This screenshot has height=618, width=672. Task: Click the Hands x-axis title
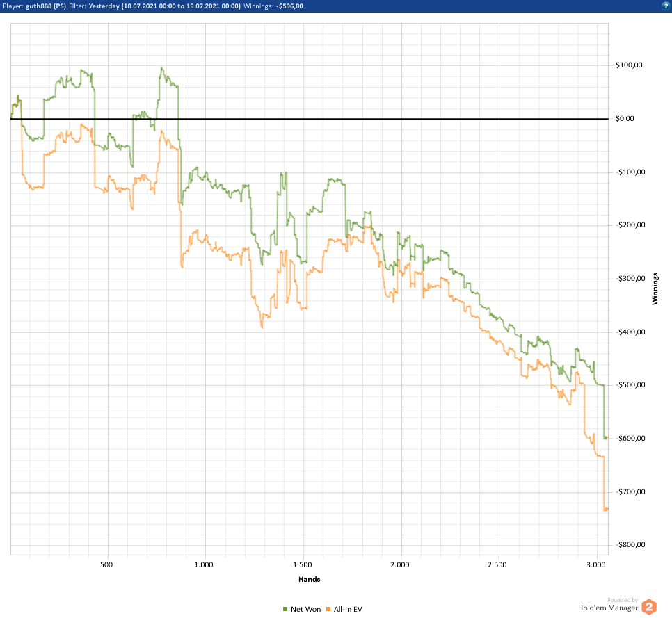pos(310,580)
